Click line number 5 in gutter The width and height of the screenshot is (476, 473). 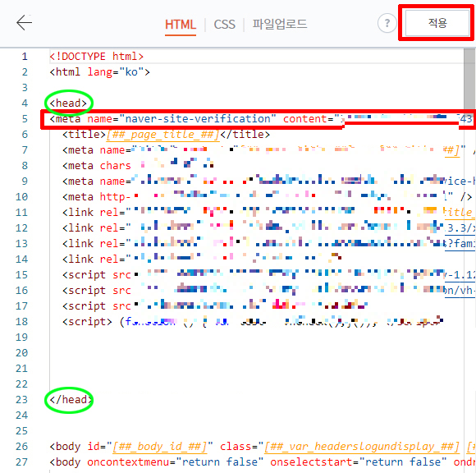point(25,119)
